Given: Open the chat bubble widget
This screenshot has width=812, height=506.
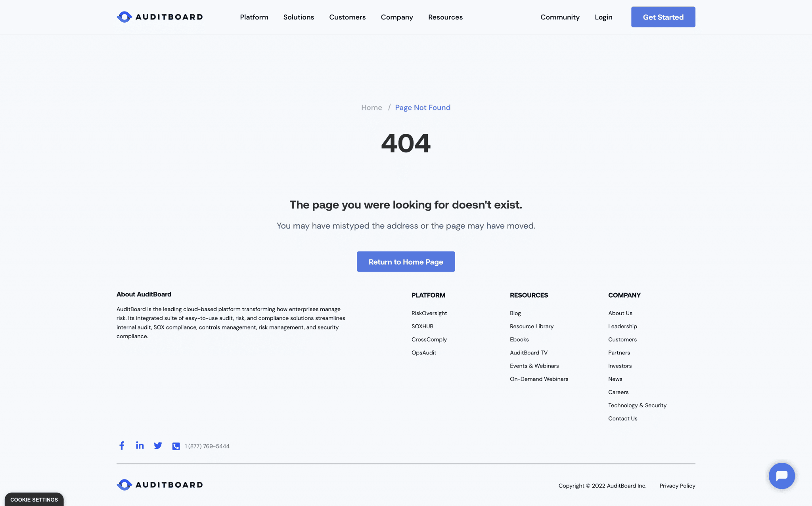Looking at the screenshot, I should pos(781,475).
